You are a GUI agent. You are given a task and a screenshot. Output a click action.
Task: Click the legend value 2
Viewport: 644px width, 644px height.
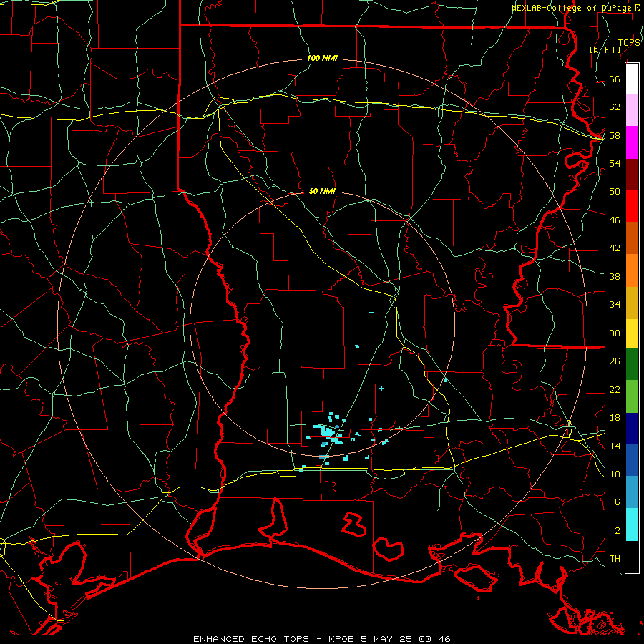pyautogui.click(x=617, y=531)
